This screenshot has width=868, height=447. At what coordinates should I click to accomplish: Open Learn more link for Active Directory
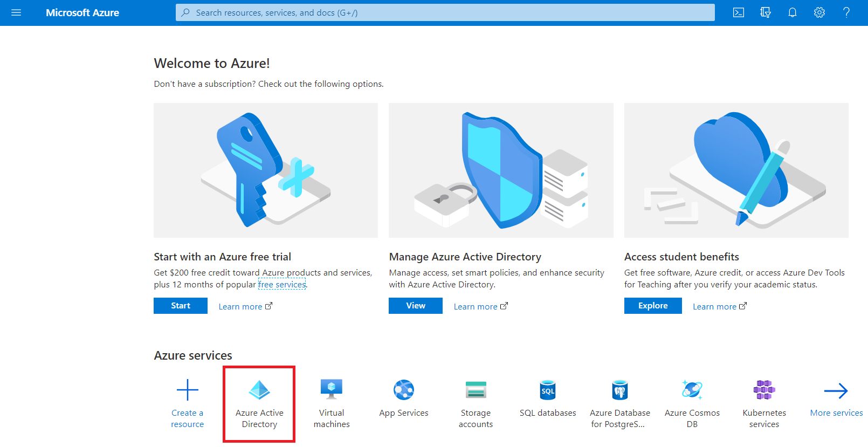tap(480, 306)
